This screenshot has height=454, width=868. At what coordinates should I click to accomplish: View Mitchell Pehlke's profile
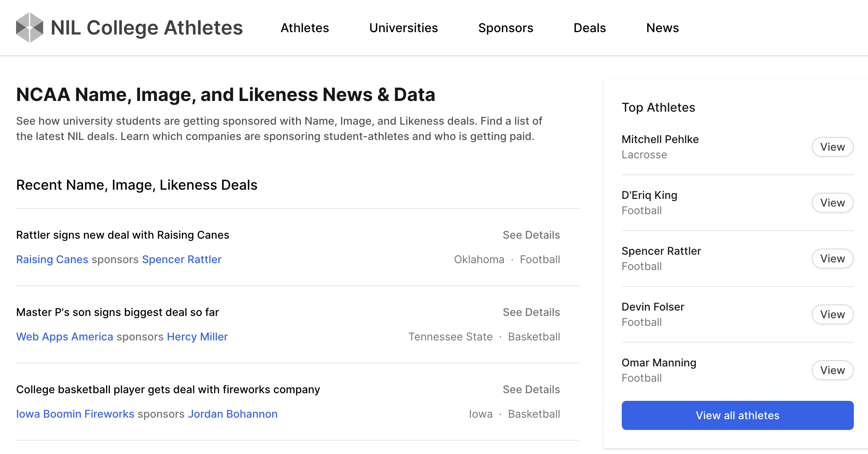coord(832,147)
